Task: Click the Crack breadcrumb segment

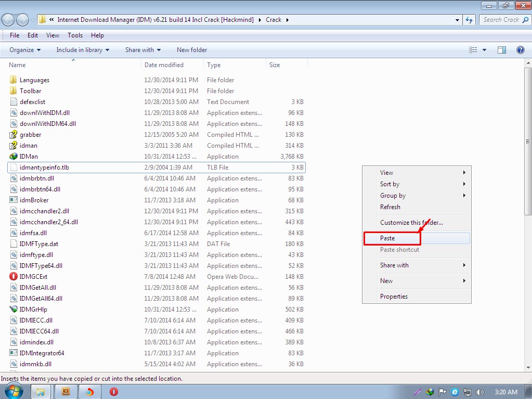Action: 274,20
